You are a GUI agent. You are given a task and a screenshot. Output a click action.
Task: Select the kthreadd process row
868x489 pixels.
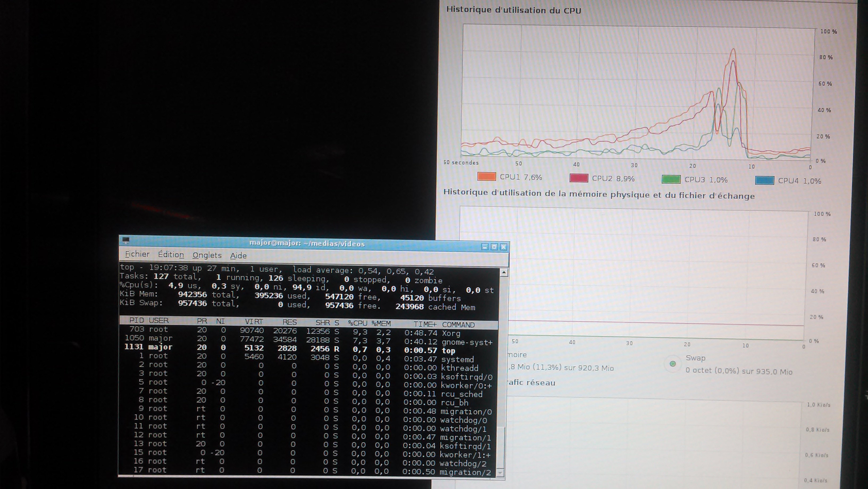(x=308, y=366)
